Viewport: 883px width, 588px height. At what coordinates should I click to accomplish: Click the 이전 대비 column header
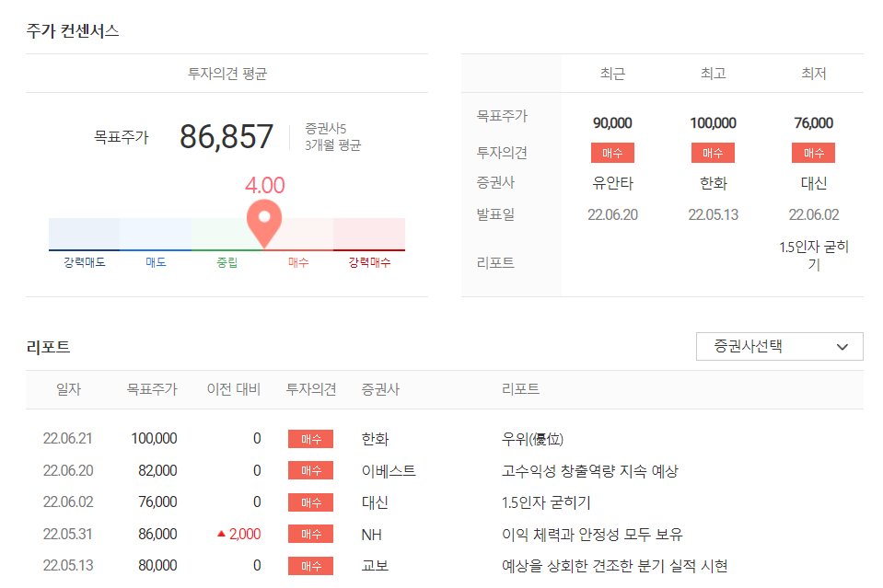(x=234, y=389)
